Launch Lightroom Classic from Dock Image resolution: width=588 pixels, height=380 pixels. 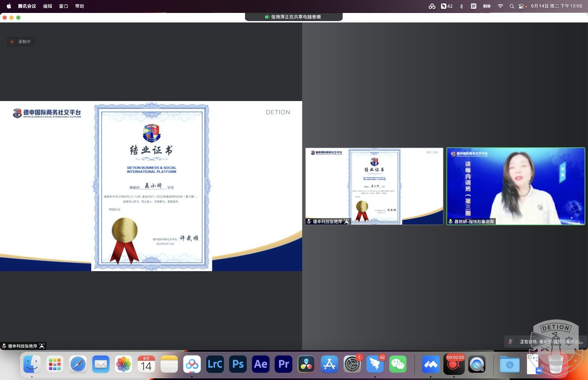click(215, 364)
